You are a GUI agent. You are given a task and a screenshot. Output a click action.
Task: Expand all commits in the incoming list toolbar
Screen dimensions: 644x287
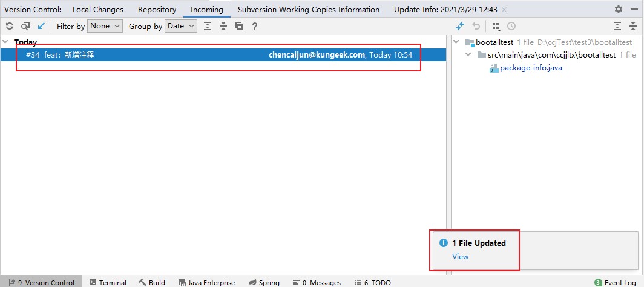point(208,26)
